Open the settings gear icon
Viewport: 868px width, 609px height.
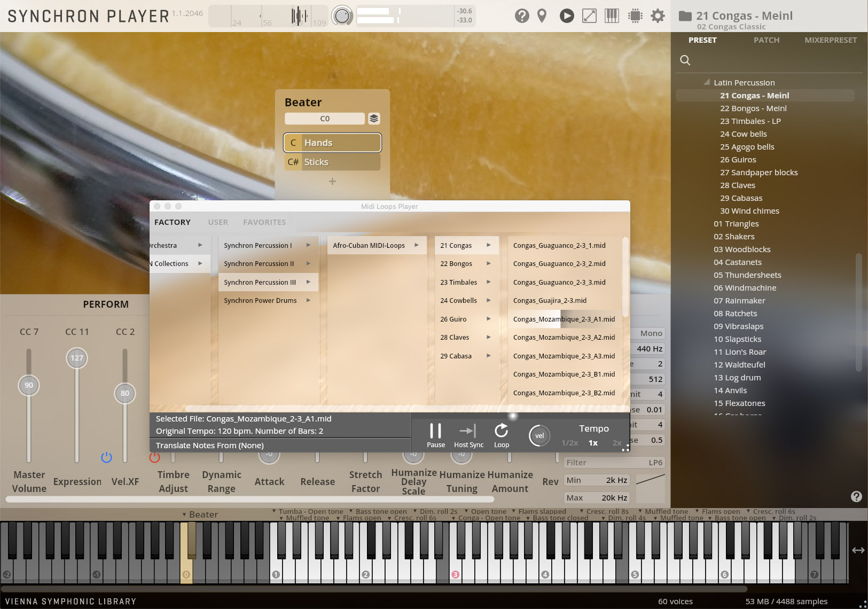(658, 16)
